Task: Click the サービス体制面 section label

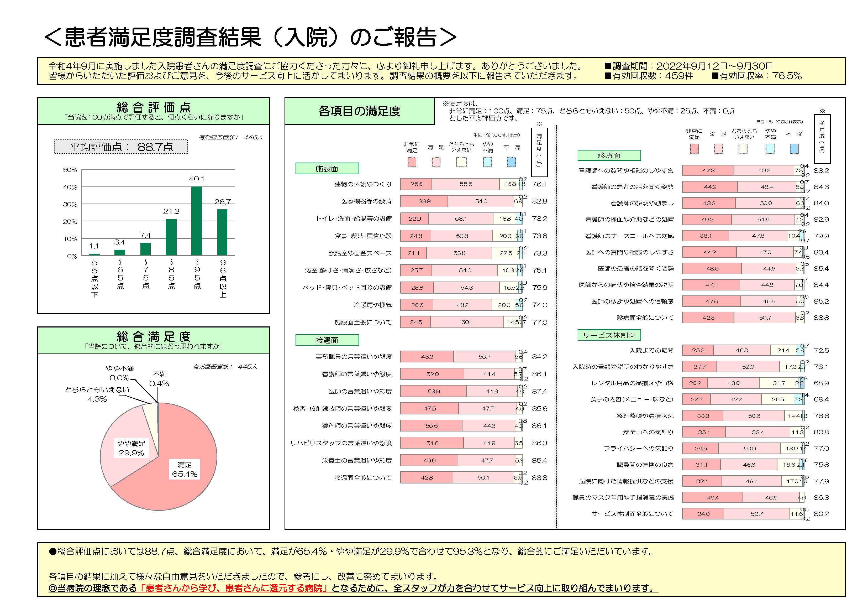Action: click(x=609, y=335)
